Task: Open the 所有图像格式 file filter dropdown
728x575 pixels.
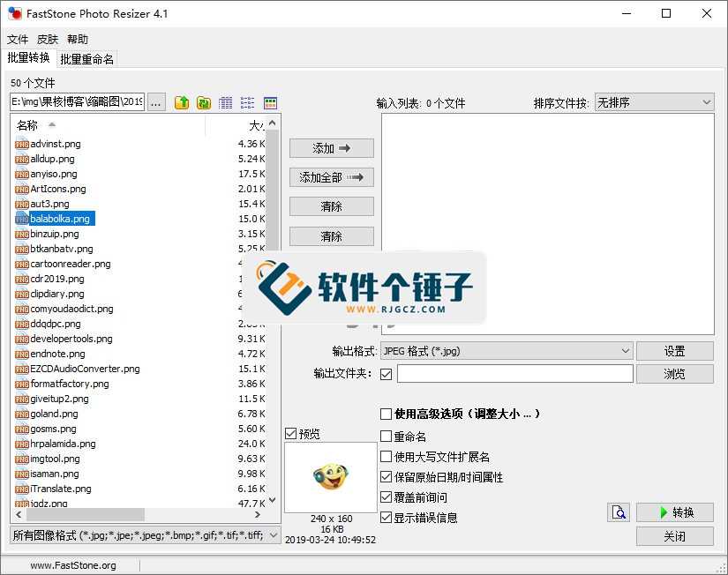Action: (146, 535)
